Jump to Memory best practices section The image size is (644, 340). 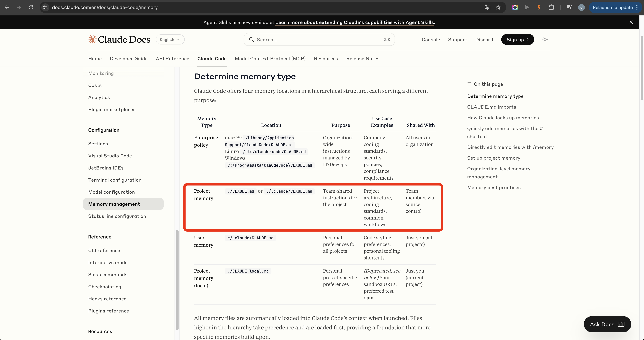tap(494, 187)
